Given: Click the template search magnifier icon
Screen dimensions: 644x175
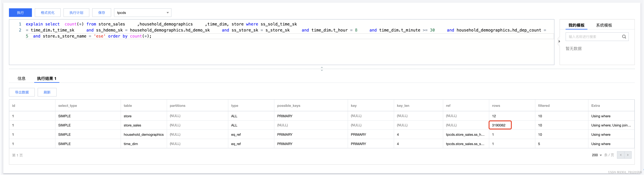Looking at the screenshot, I should [x=624, y=37].
